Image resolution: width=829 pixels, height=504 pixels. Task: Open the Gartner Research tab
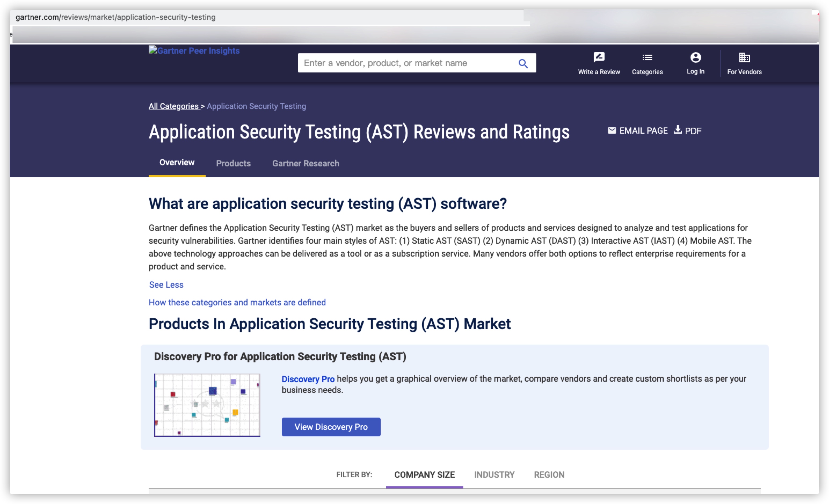(306, 163)
